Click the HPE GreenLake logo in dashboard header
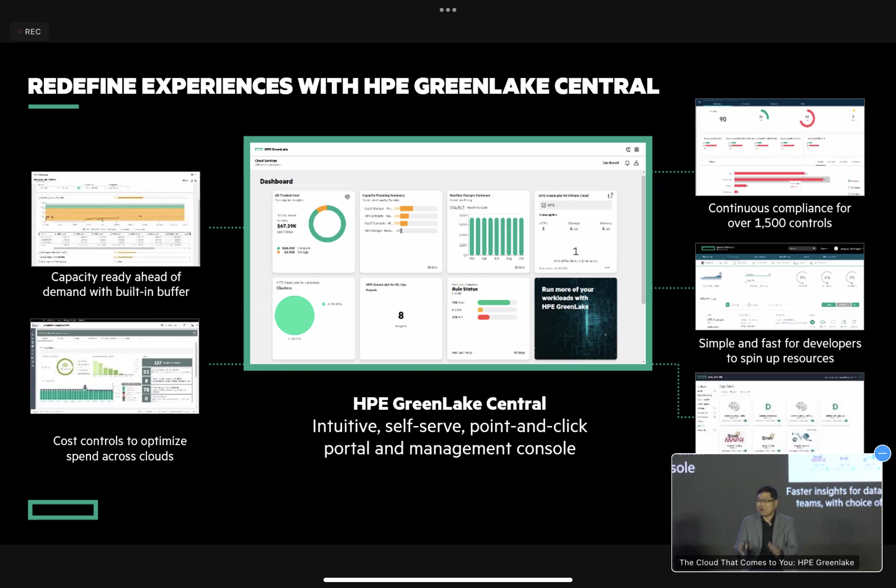Screen dimensions: 896x588 (272, 149)
